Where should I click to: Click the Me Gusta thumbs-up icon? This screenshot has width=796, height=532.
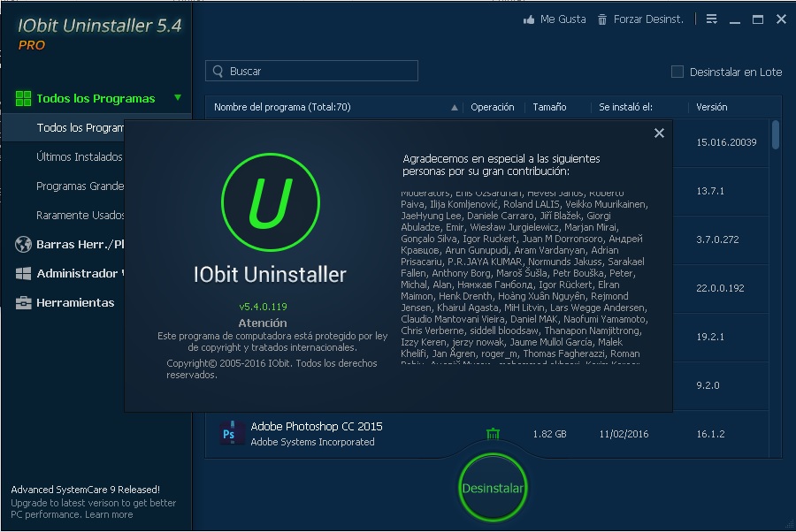pyautogui.click(x=529, y=19)
